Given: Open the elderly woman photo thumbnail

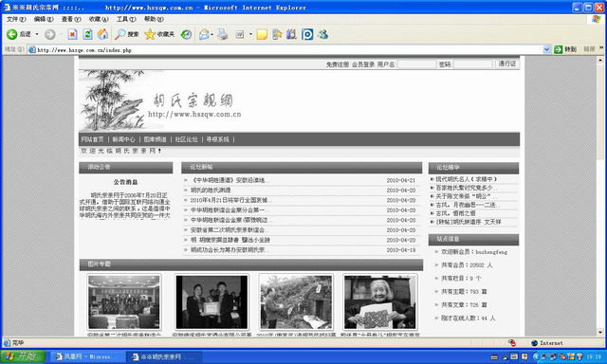Looking at the screenshot, I should 380,302.
